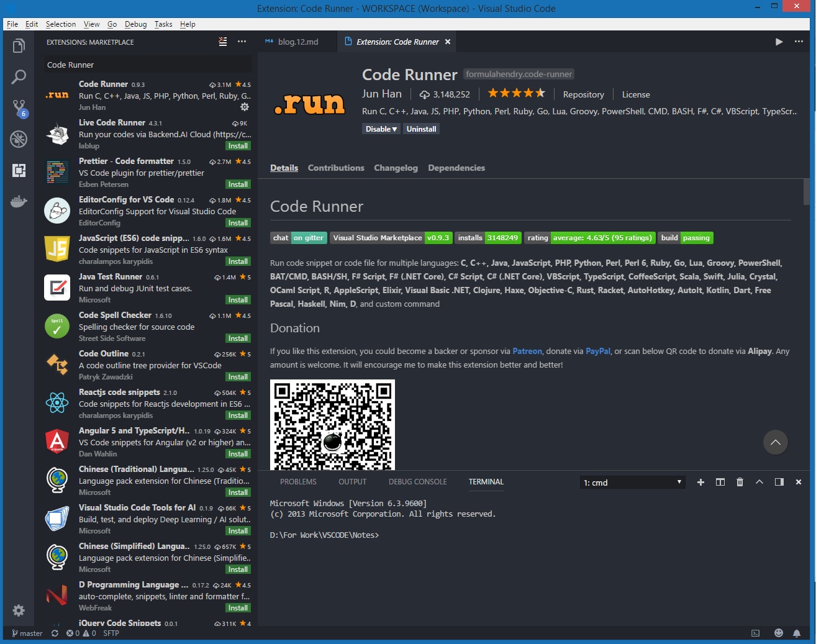Click the feedback smiley in status bar
Image resolution: width=816 pixels, height=644 pixels.
(779, 633)
